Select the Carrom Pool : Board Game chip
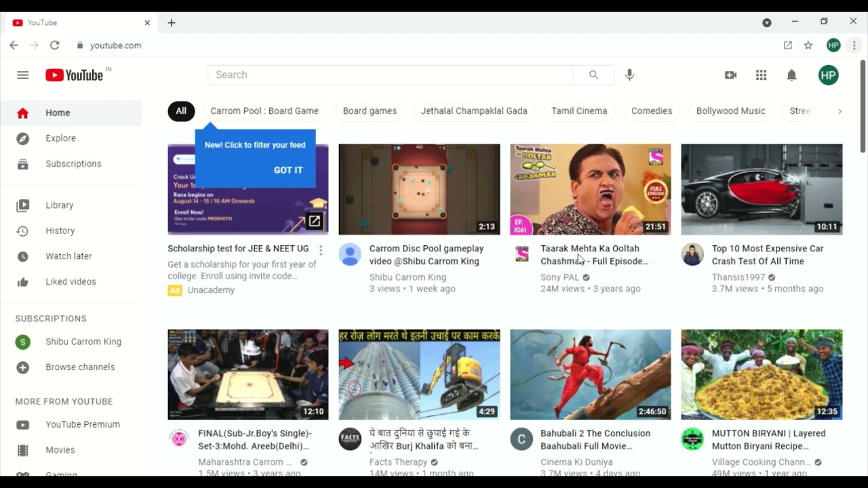 [x=264, y=111]
